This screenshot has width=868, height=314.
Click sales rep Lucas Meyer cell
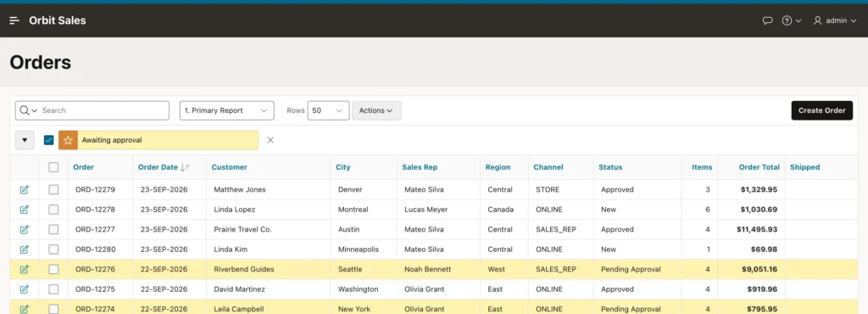[426, 210]
